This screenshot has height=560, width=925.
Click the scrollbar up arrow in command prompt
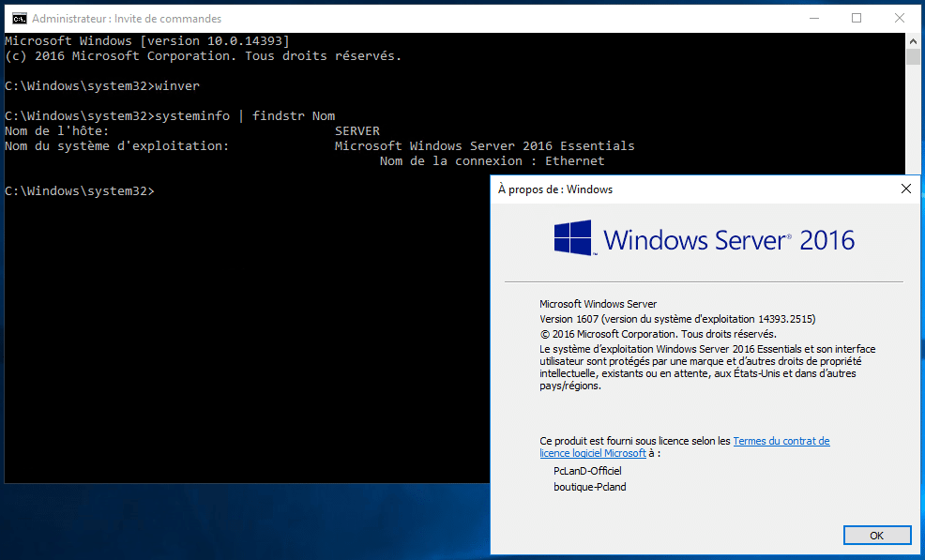click(x=913, y=40)
